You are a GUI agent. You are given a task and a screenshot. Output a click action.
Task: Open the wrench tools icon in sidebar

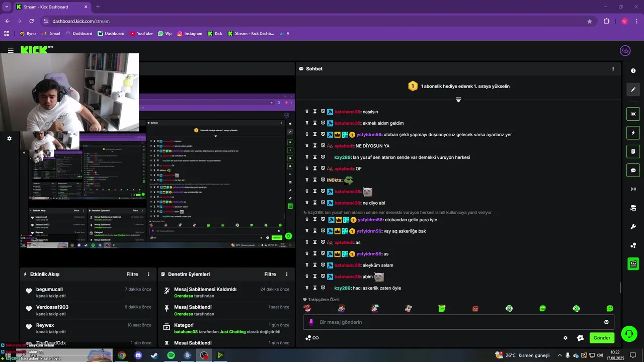[x=633, y=226]
